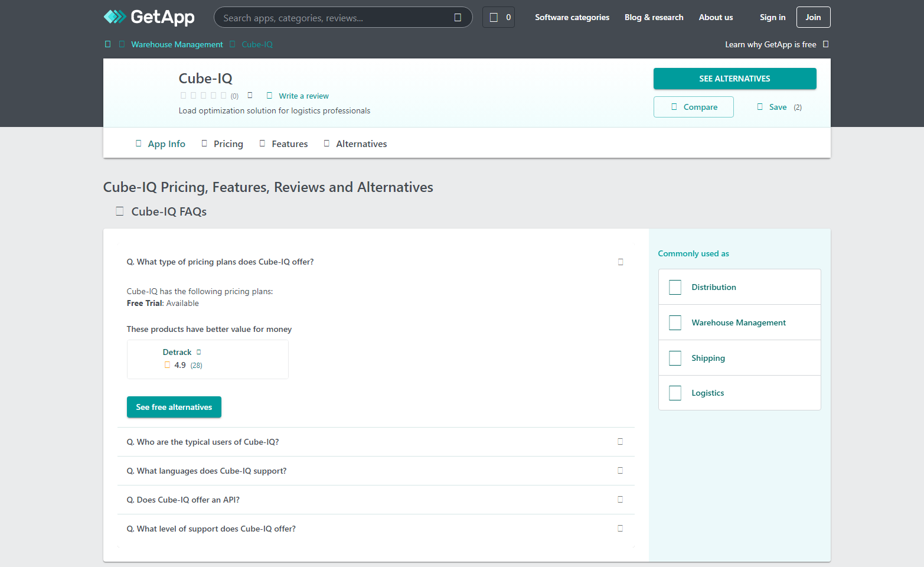Click the See free alternatives button
Viewport: 924px width, 567px height.
174,407
